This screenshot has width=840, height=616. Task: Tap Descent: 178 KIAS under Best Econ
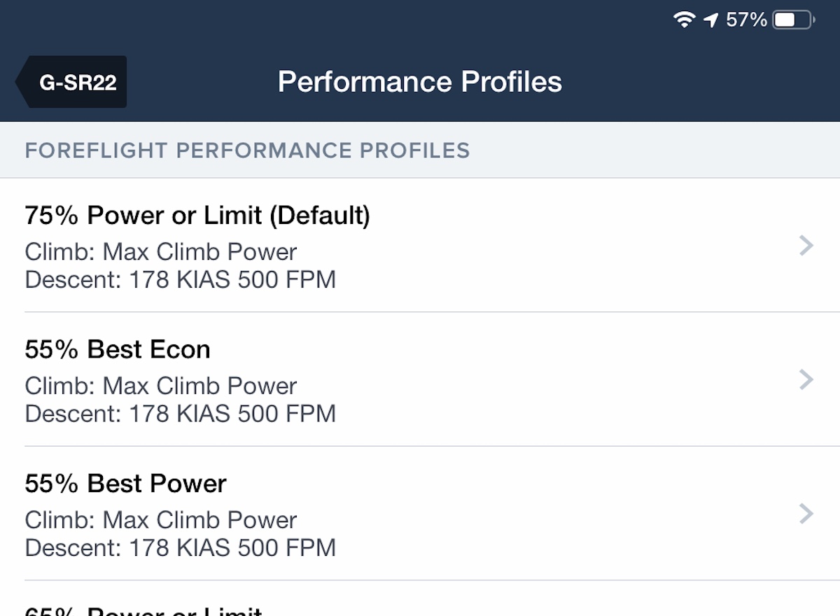[180, 414]
